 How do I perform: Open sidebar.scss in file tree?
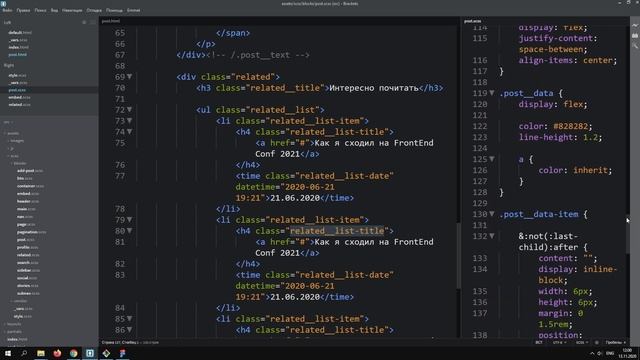click(28, 270)
